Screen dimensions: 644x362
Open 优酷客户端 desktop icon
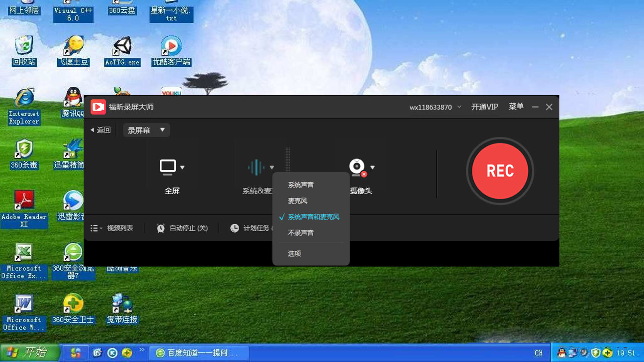pyautogui.click(x=171, y=51)
